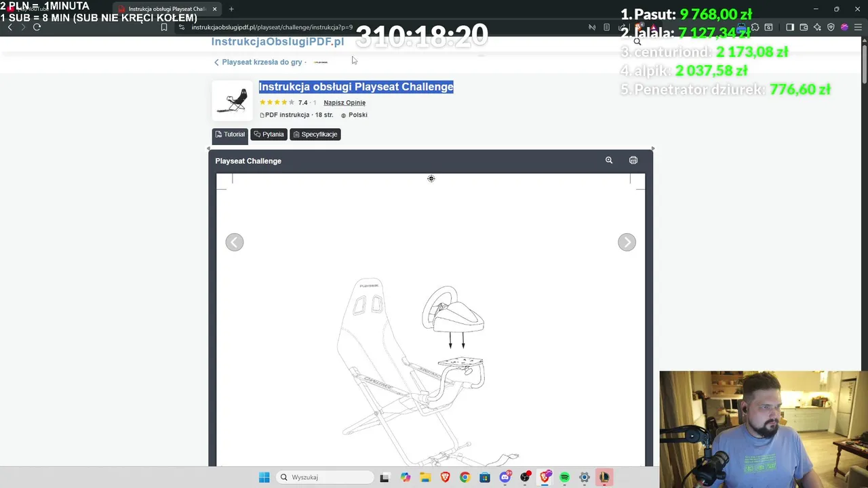The height and width of the screenshot is (488, 868).
Task: Open the Windows Start menu
Action: pyautogui.click(x=264, y=477)
